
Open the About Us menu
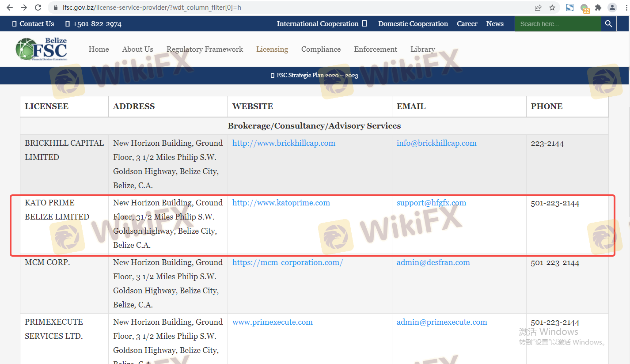[137, 49]
